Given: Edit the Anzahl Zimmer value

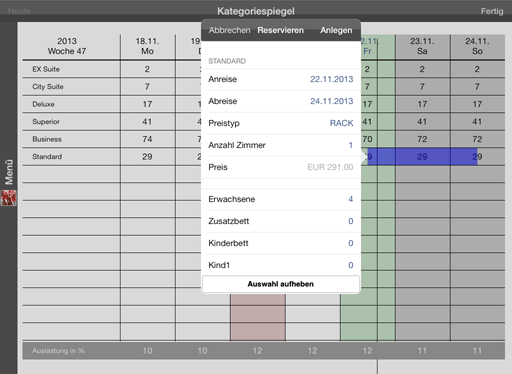Looking at the screenshot, I should tap(281, 145).
